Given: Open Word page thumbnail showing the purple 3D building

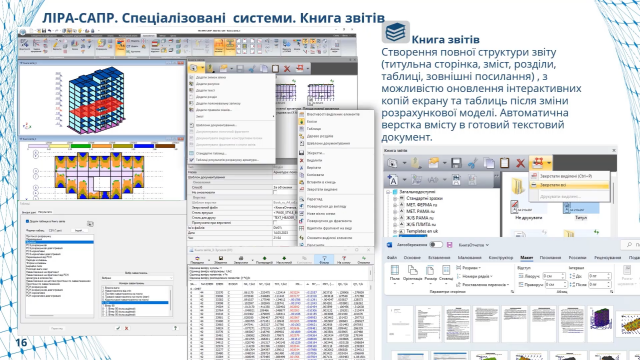Looking at the screenshot, I should [600, 324].
